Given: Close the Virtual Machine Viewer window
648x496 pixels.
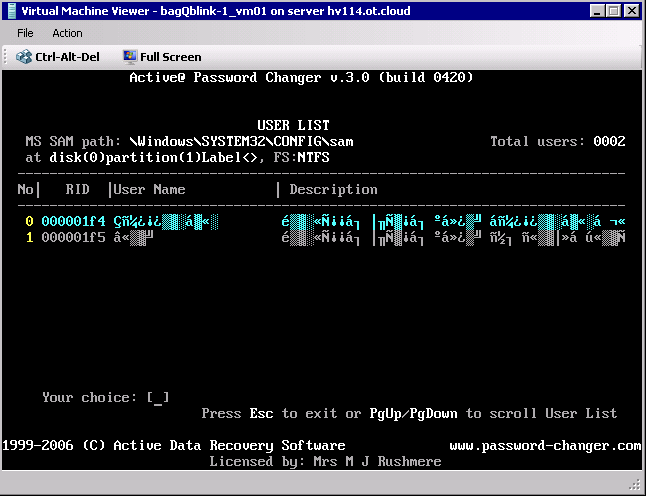Looking at the screenshot, I should (x=631, y=11).
